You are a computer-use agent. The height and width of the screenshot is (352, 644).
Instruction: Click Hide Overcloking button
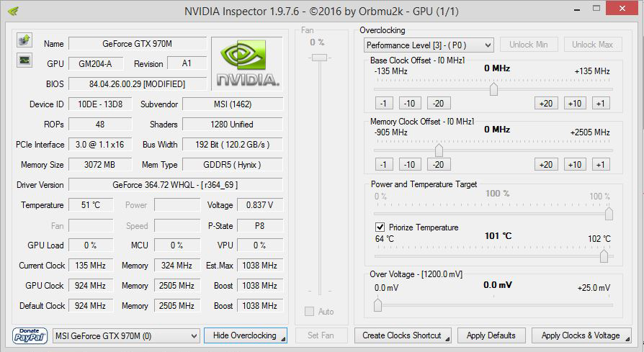click(245, 335)
